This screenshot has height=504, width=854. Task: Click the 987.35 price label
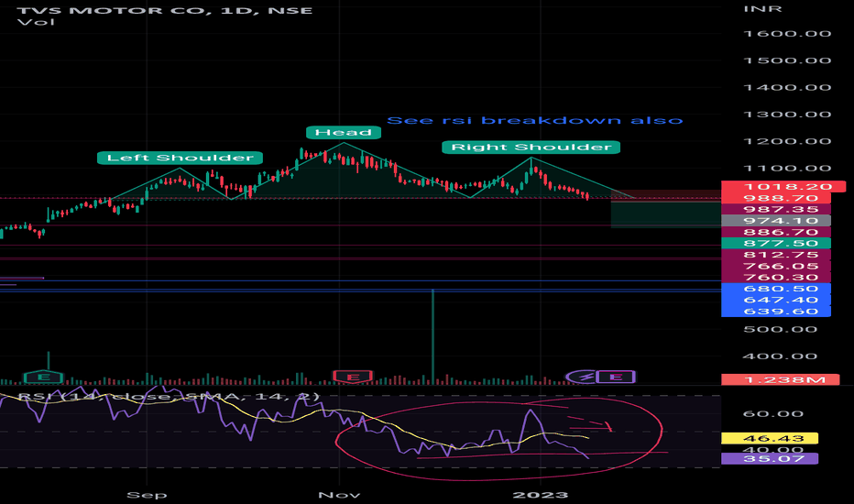(776, 209)
